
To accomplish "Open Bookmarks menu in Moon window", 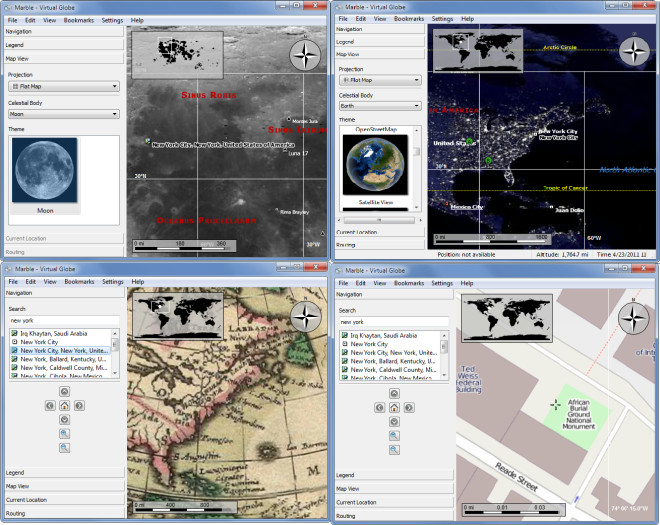I will click(x=79, y=20).
